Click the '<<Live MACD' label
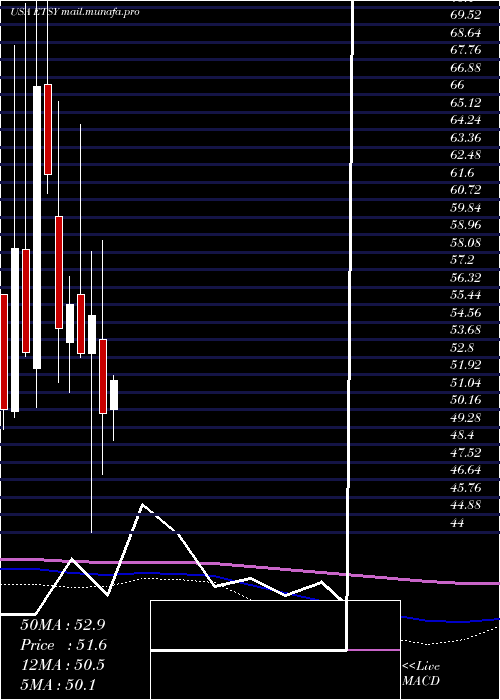500x700 pixels. (x=421, y=674)
